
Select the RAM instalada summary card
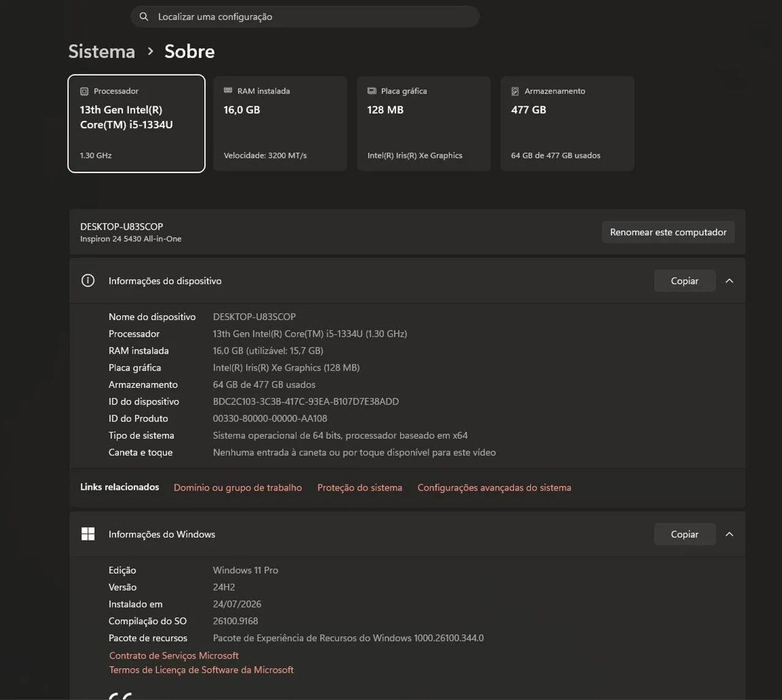(280, 123)
